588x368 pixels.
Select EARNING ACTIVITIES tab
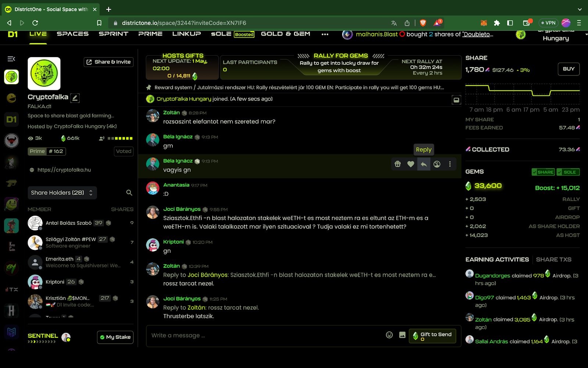coord(497,259)
